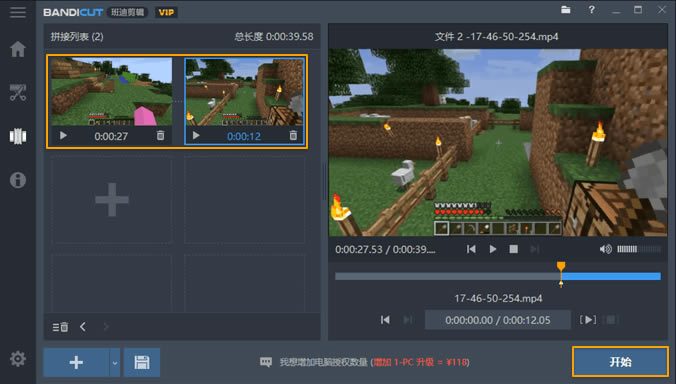Click the VIP badge in the title bar

pos(166,12)
